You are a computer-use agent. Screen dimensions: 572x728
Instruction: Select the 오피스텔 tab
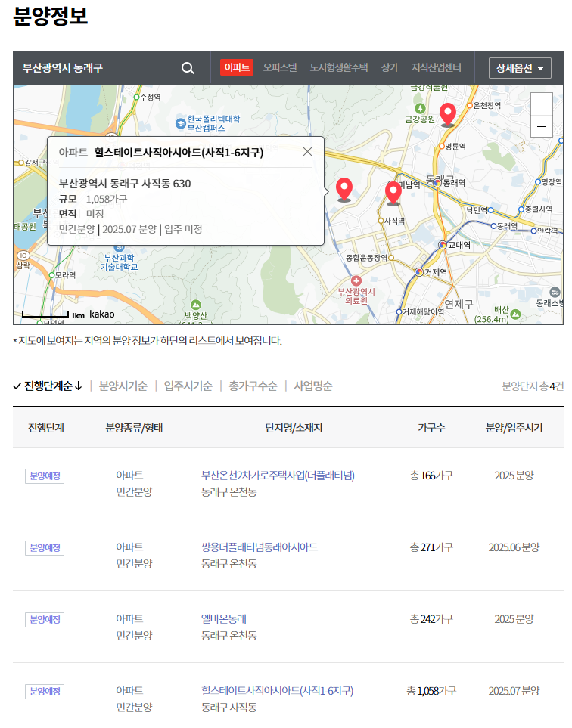(280, 68)
